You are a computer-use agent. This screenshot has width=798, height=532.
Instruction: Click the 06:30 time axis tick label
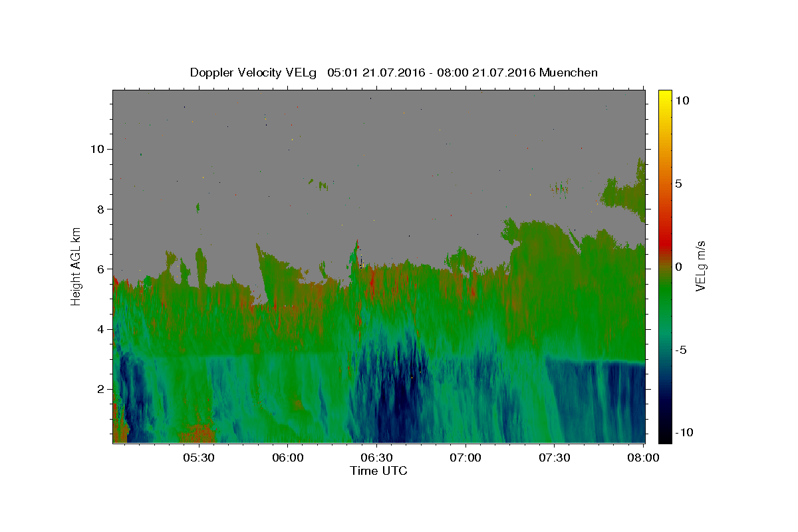[376, 458]
